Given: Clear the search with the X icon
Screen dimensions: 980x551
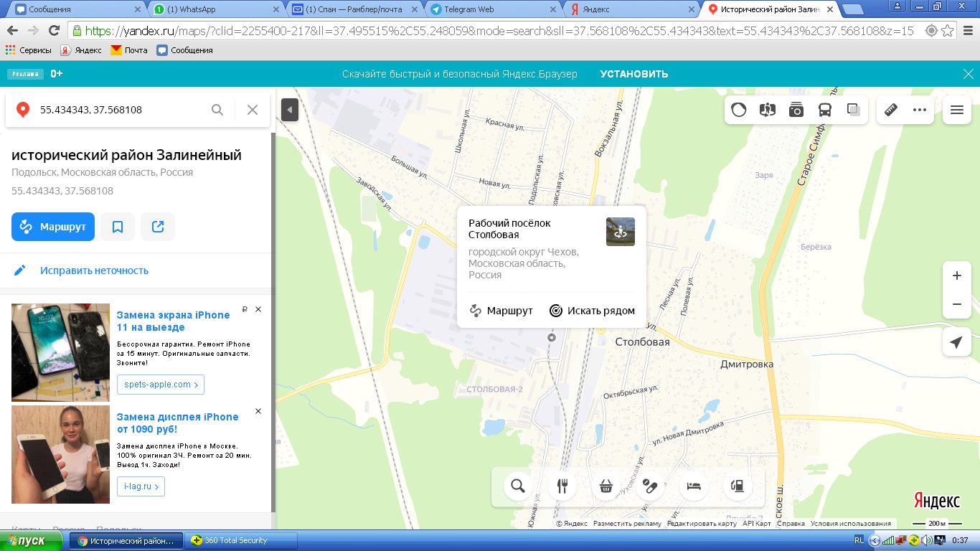Looking at the screenshot, I should [253, 110].
